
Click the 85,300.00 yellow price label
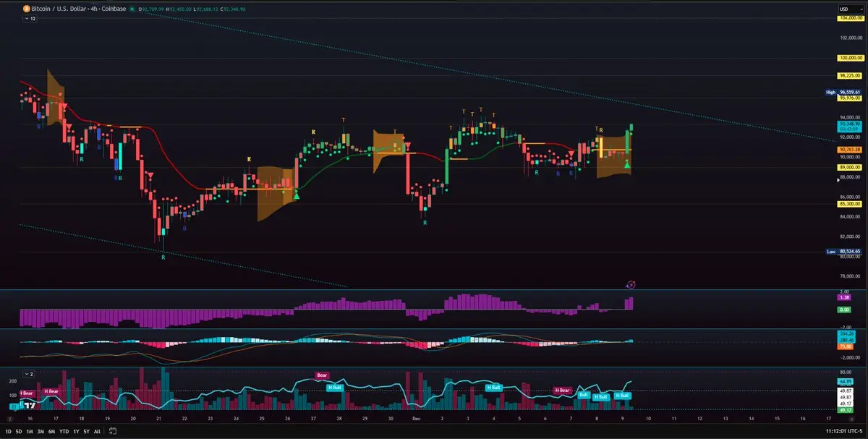click(x=848, y=204)
